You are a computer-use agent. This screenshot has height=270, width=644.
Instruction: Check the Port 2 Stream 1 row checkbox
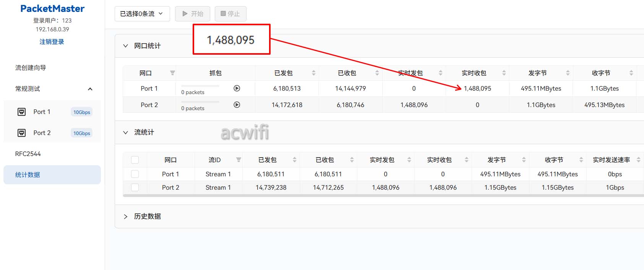click(x=135, y=187)
